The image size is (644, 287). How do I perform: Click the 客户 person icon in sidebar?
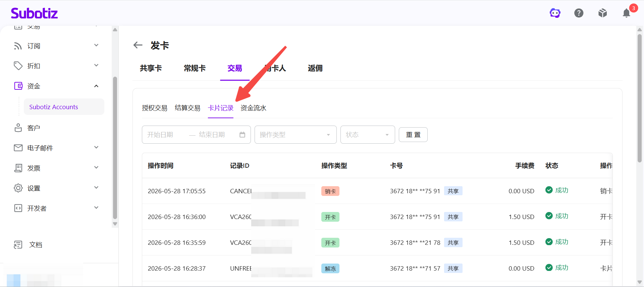coord(18,128)
